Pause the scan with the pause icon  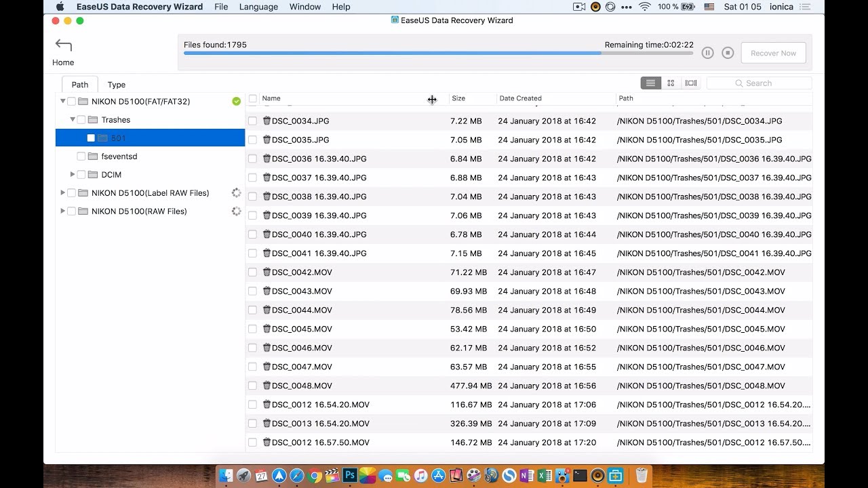tap(707, 53)
